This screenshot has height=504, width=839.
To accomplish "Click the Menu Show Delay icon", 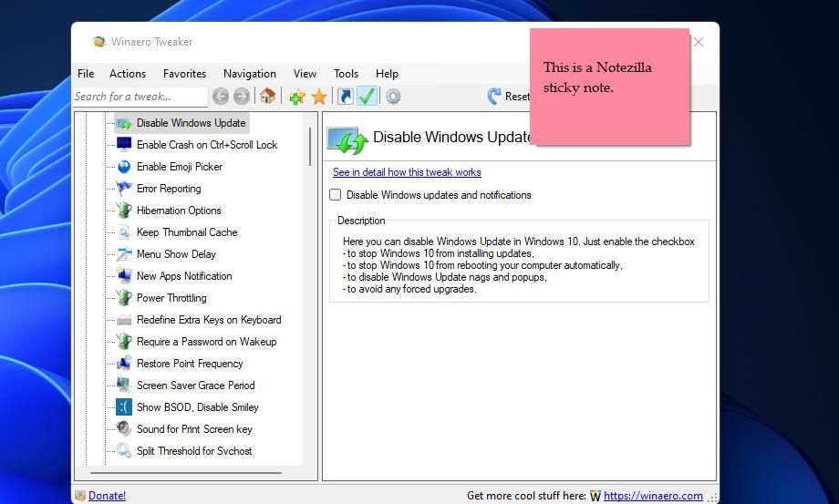I will [124, 254].
